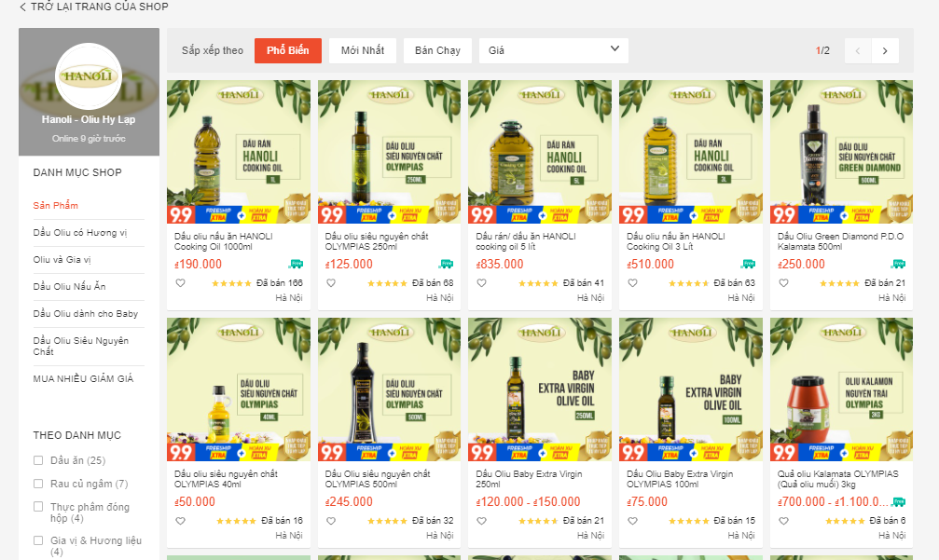The height and width of the screenshot is (560, 939).
Task: Switch sorting to Mới Nhất
Action: tap(362, 50)
